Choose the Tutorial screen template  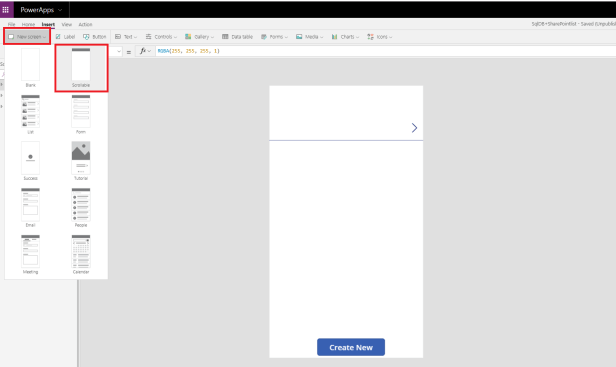tap(81, 161)
